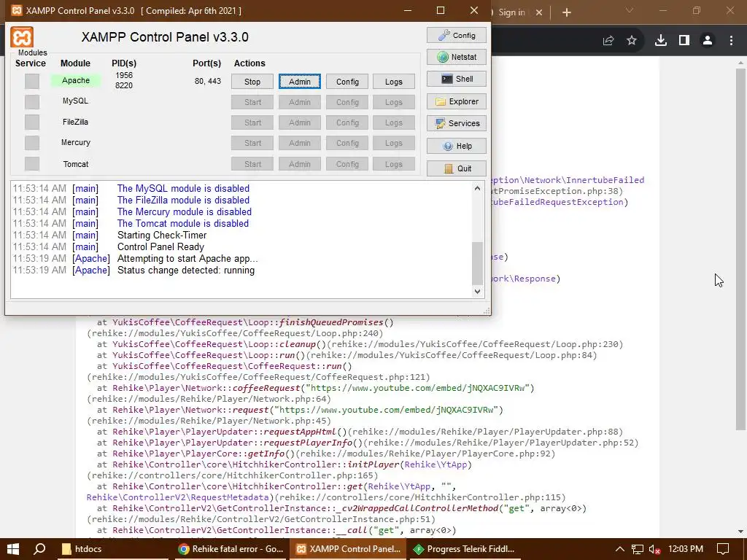Open Chrome profile avatar
747x560 pixels.
point(708,41)
